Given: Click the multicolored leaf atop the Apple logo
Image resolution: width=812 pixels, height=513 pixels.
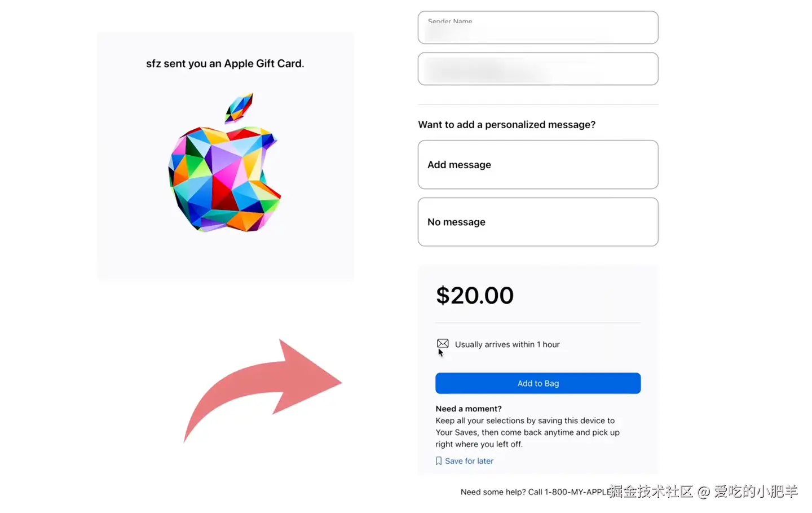Looking at the screenshot, I should 239,108.
